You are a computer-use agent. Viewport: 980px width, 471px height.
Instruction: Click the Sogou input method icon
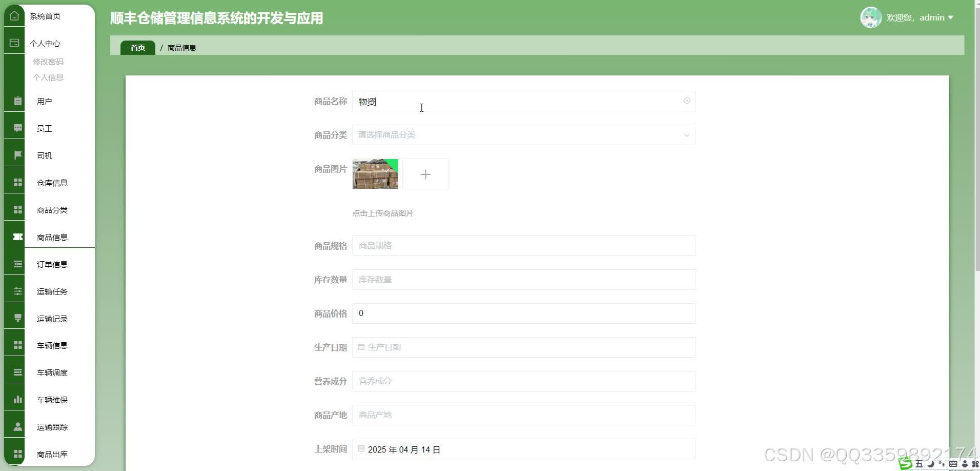coord(906,464)
